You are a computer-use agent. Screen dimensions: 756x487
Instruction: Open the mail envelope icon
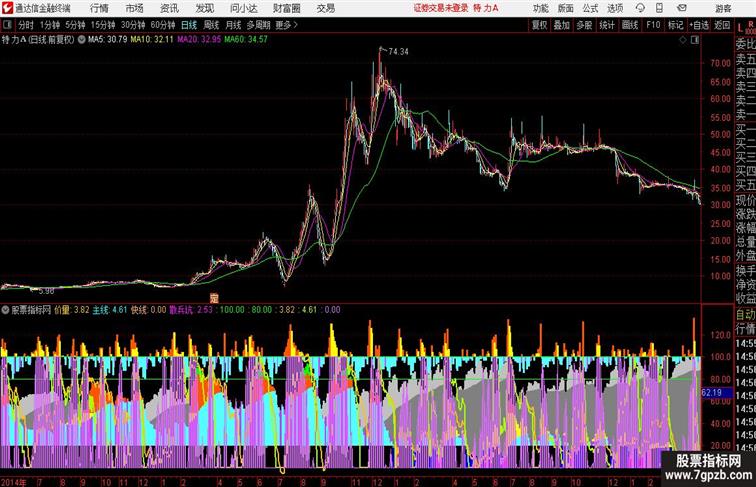pyautogui.click(x=682, y=8)
